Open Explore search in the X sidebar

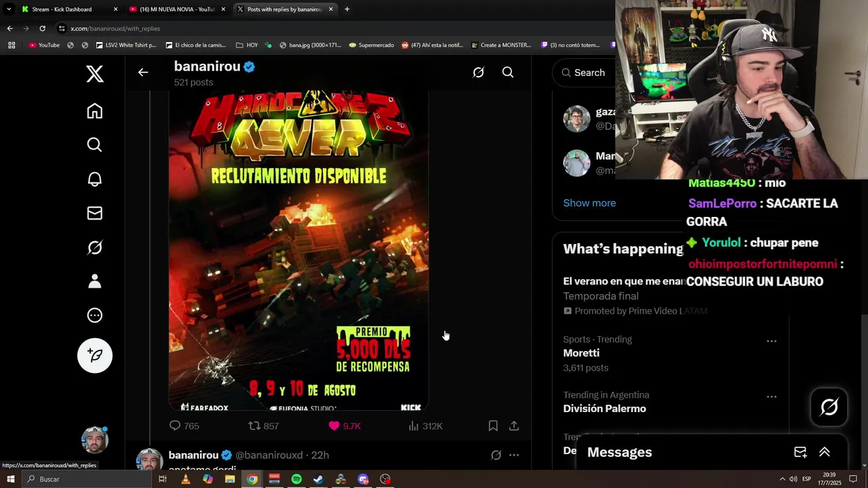pos(95,145)
